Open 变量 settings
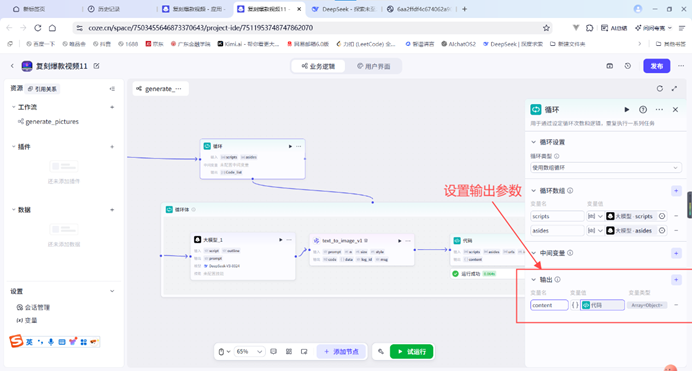 (x=27, y=320)
